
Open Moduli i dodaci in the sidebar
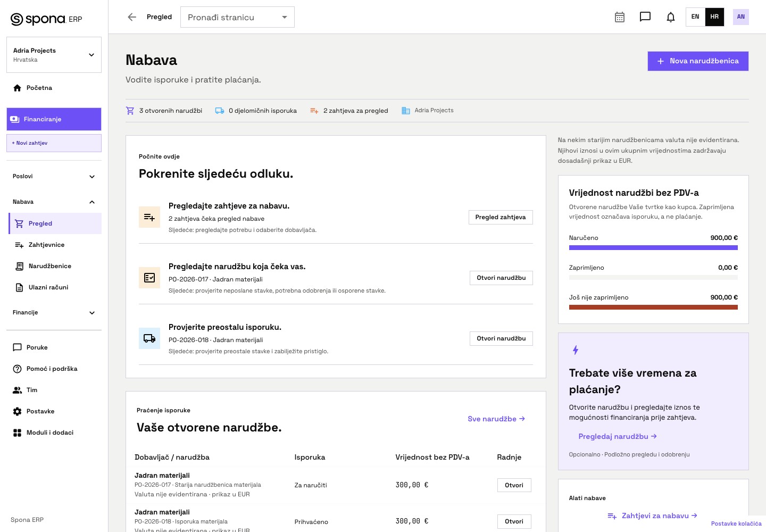tap(54, 433)
